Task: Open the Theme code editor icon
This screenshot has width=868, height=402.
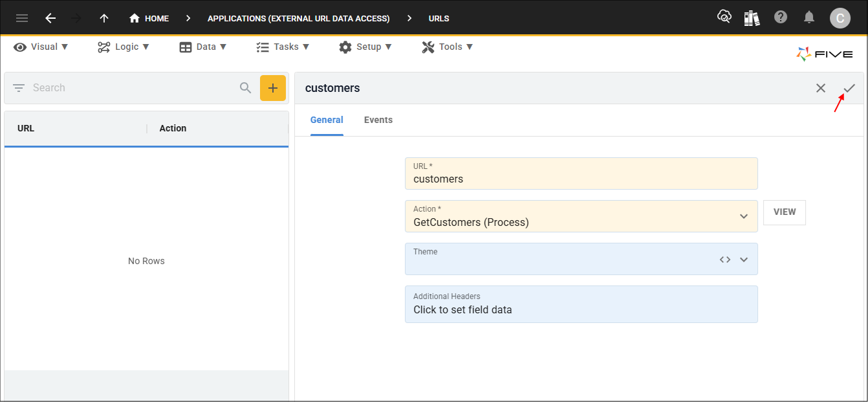Action: 725,260
